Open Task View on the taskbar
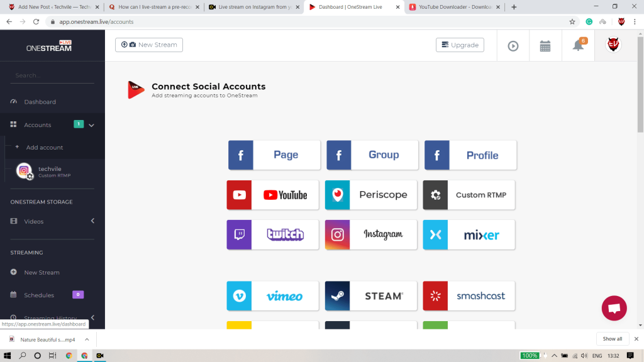The width and height of the screenshot is (644, 362). tap(53, 356)
